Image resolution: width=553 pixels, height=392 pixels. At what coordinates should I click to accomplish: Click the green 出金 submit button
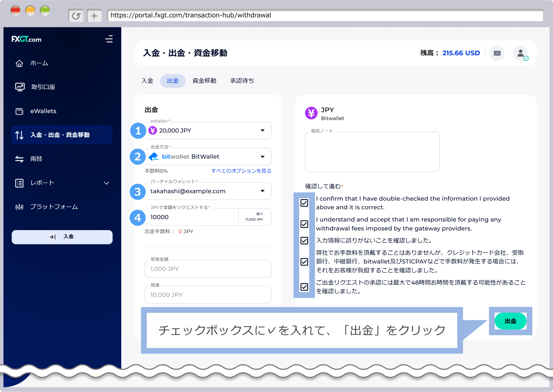510,321
